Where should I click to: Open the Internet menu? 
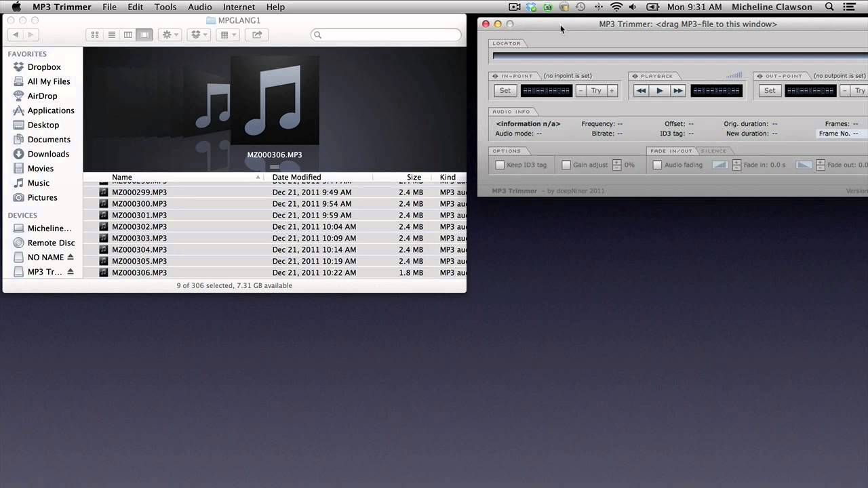click(x=239, y=7)
